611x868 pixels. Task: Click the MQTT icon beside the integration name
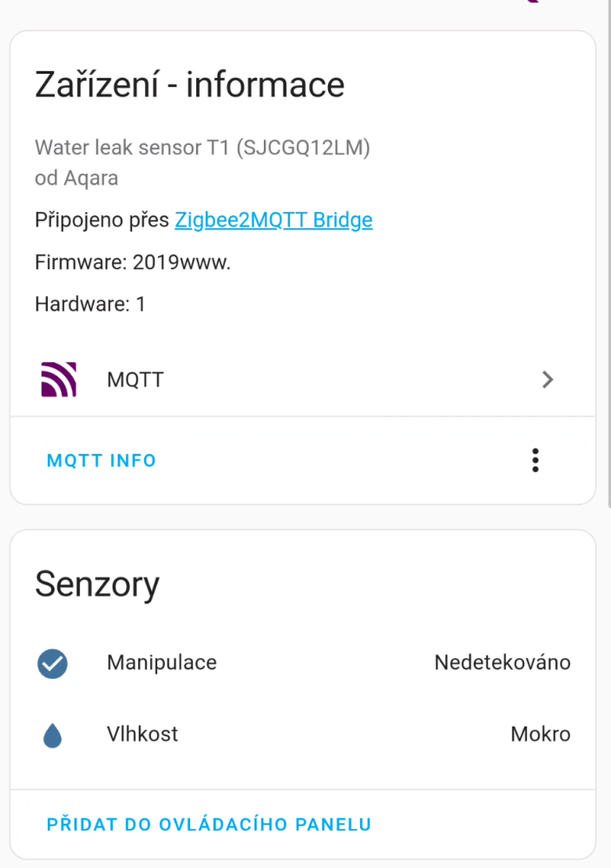57,379
